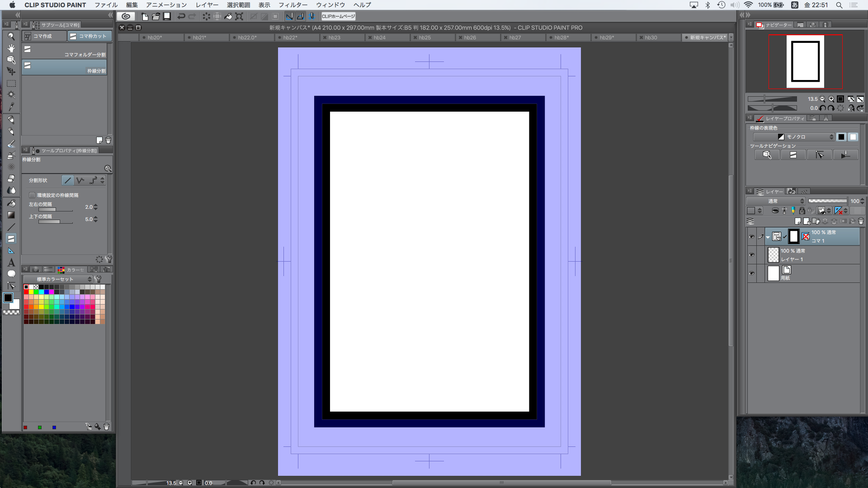The image size is (868, 488).
Task: Click zoom in icon in Navigator
Action: coord(831,99)
